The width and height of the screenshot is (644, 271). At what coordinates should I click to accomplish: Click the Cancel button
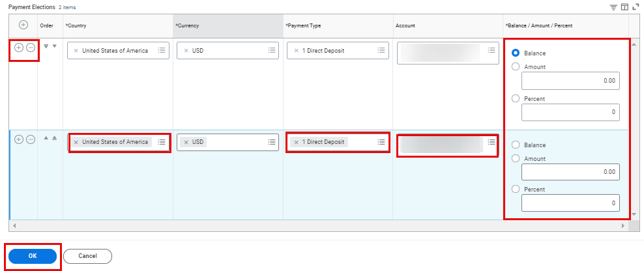(x=87, y=256)
